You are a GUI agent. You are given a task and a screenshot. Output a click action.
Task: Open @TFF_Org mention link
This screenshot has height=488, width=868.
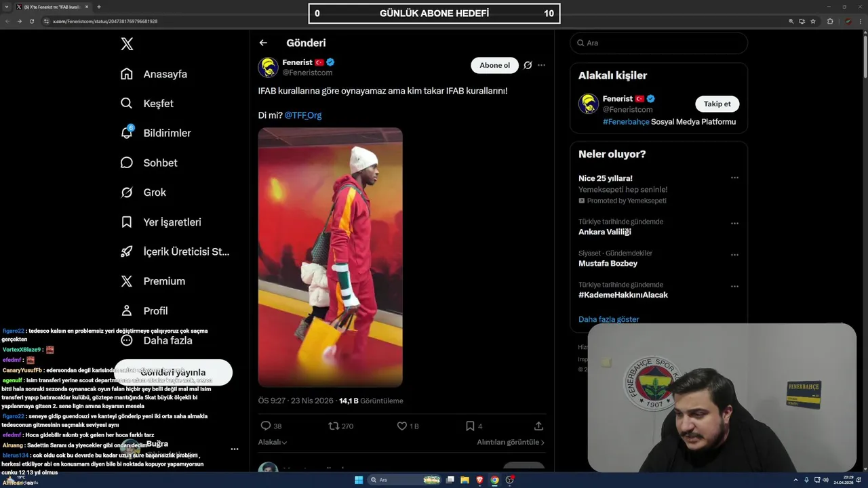(303, 115)
